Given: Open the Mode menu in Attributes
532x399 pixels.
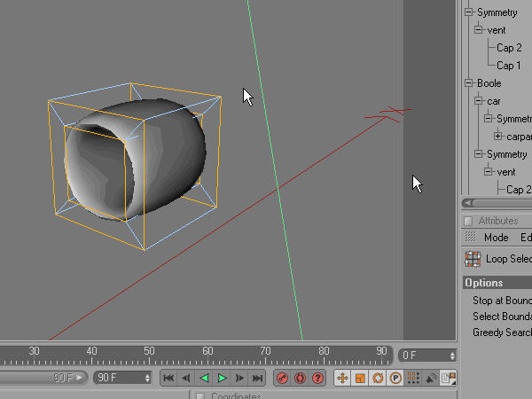Looking at the screenshot, I should click(496, 238).
